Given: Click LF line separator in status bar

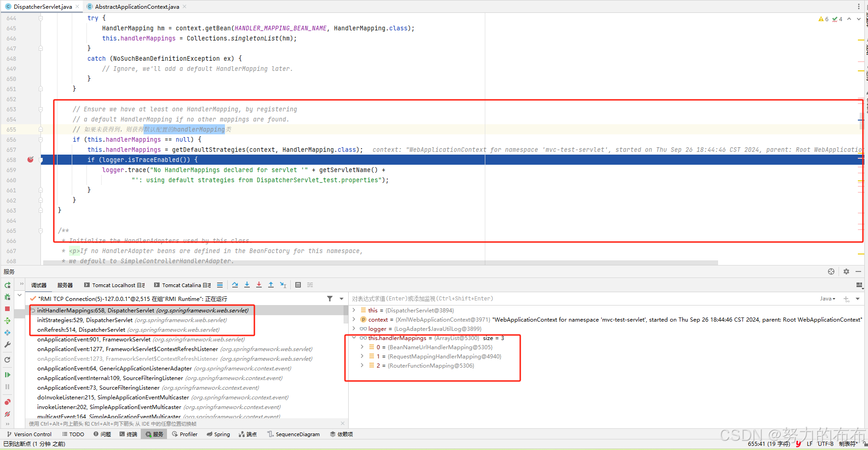Looking at the screenshot, I should (810, 444).
